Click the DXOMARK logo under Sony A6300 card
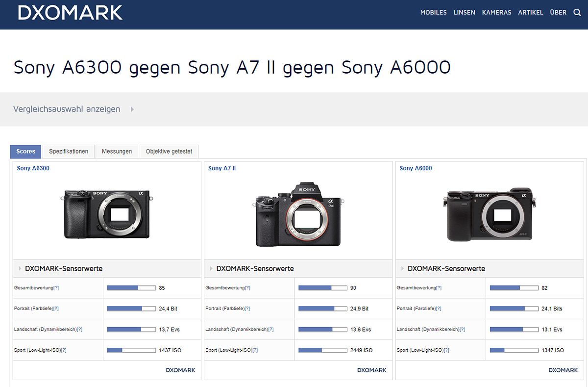The width and height of the screenshot is (588, 387). (x=180, y=370)
